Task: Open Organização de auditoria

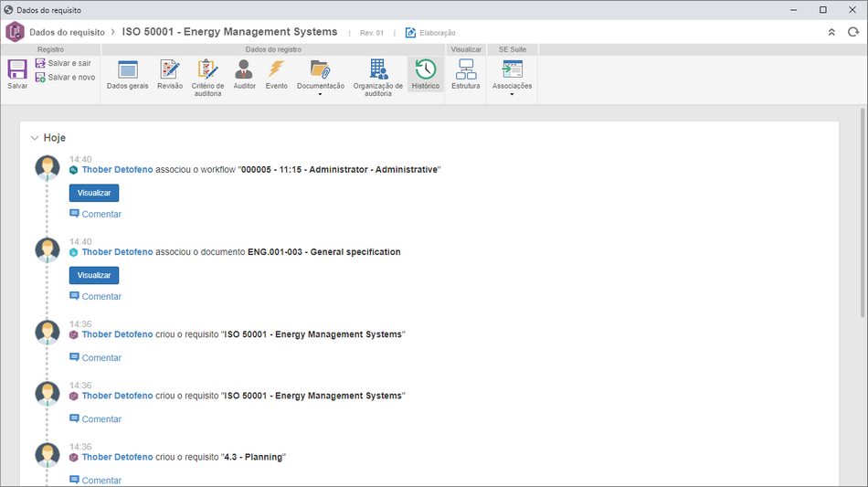Action: click(x=378, y=78)
